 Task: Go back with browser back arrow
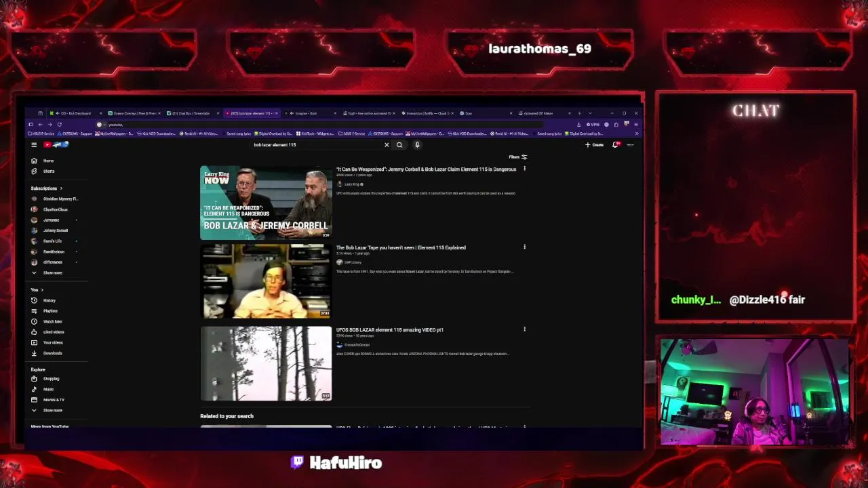(x=41, y=124)
